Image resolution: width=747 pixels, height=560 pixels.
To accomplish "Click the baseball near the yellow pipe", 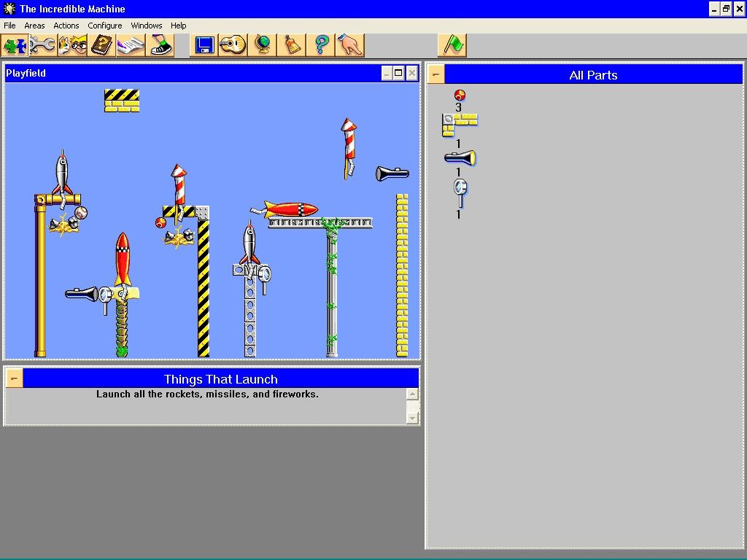I will click(x=81, y=212).
